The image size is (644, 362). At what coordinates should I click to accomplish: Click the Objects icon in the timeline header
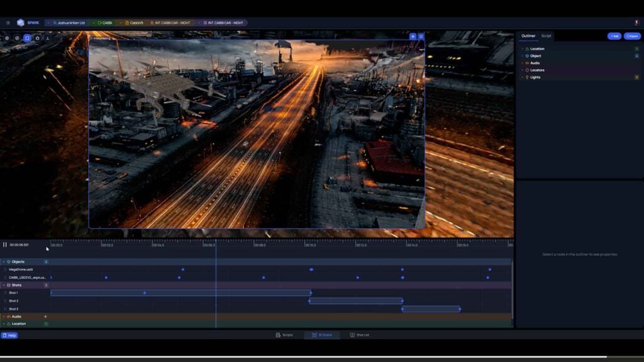click(x=9, y=262)
